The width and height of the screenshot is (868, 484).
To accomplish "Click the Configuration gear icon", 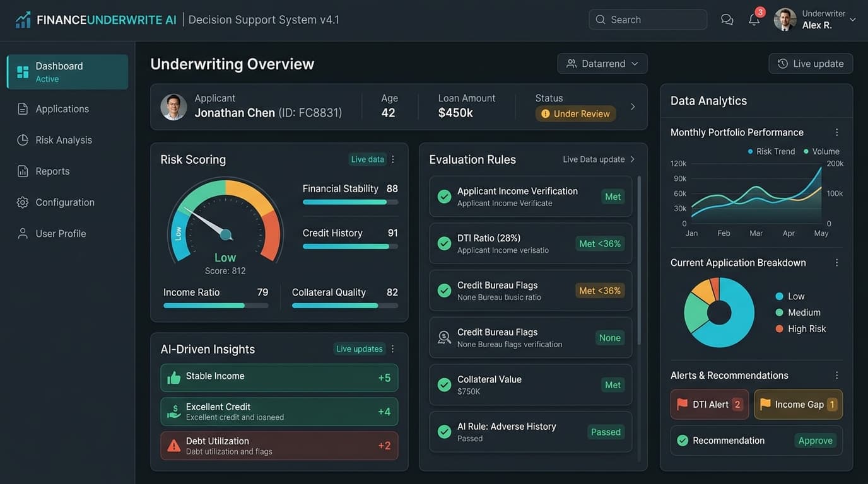I will (23, 202).
